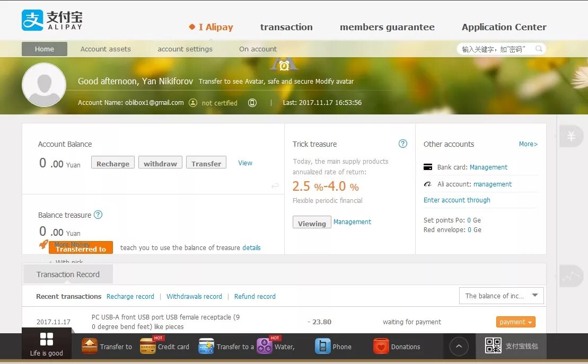Expand the balance of income dropdown
Viewport: 588px width, 364px height.
click(502, 296)
